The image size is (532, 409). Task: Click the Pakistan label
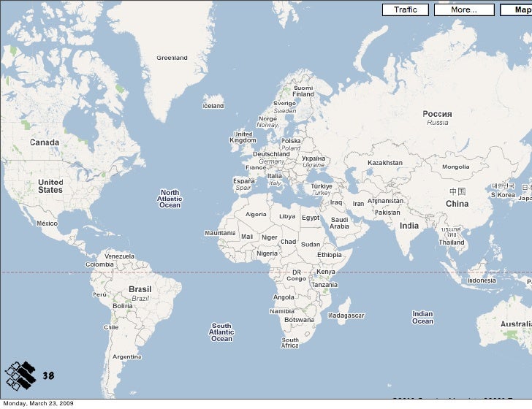pos(387,213)
